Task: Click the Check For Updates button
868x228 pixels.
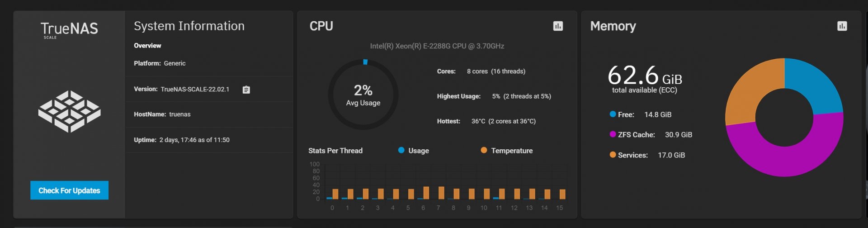Action: [69, 190]
